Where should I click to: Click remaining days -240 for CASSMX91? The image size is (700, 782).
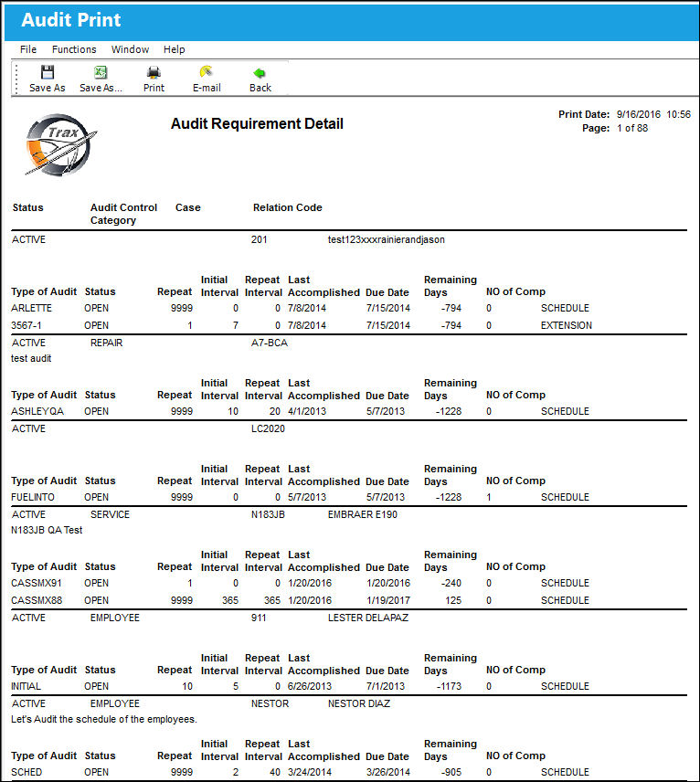tap(451, 583)
